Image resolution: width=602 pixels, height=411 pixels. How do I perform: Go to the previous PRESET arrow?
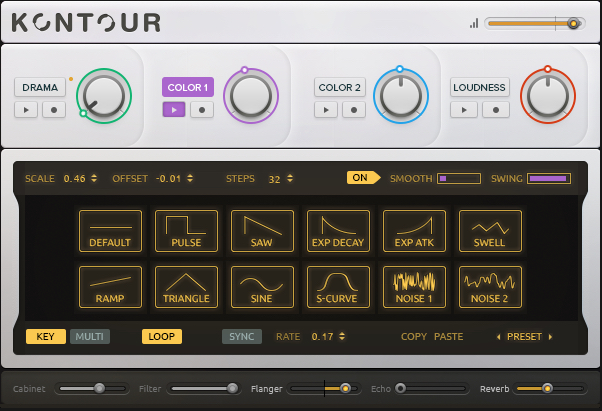pos(498,337)
